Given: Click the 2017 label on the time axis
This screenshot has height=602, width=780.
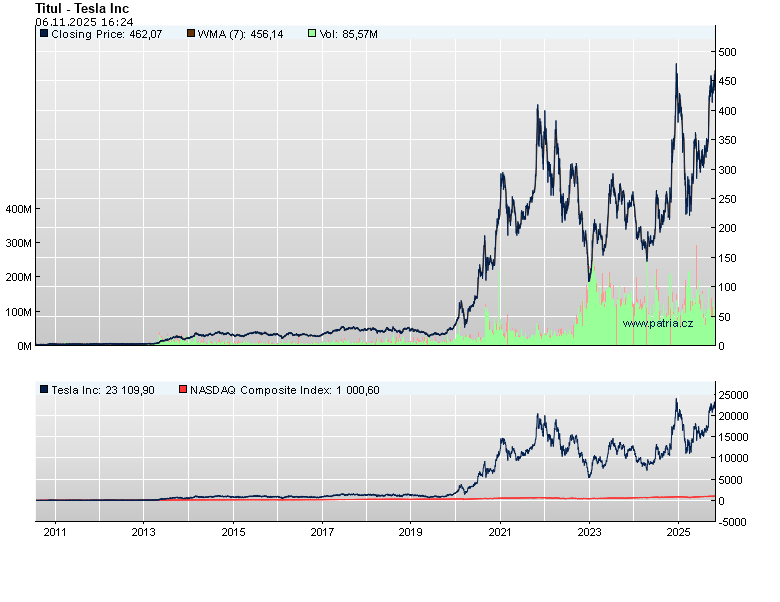Looking at the screenshot, I should (x=322, y=531).
